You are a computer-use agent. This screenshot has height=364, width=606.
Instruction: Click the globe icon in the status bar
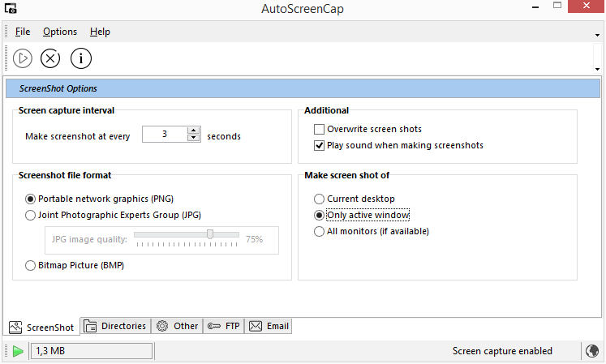pyautogui.click(x=591, y=351)
